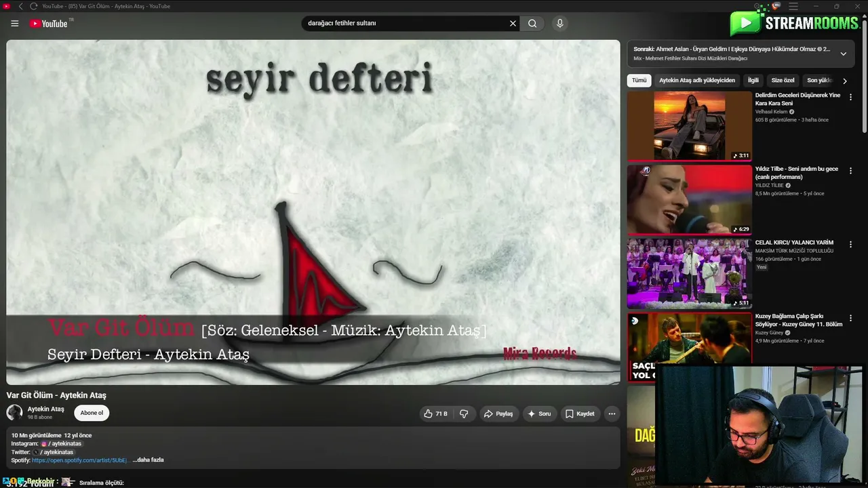Open options menu for Celal Kırcı video

tap(850, 244)
